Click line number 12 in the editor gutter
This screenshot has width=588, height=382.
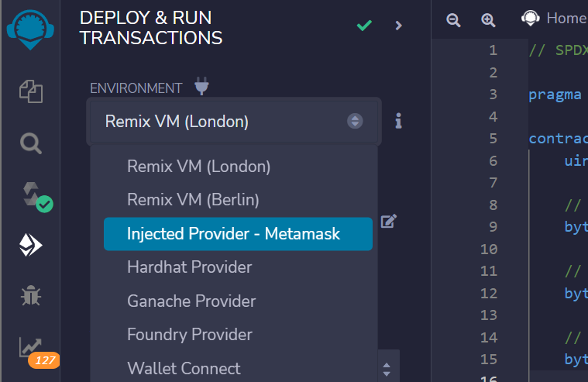click(x=489, y=293)
